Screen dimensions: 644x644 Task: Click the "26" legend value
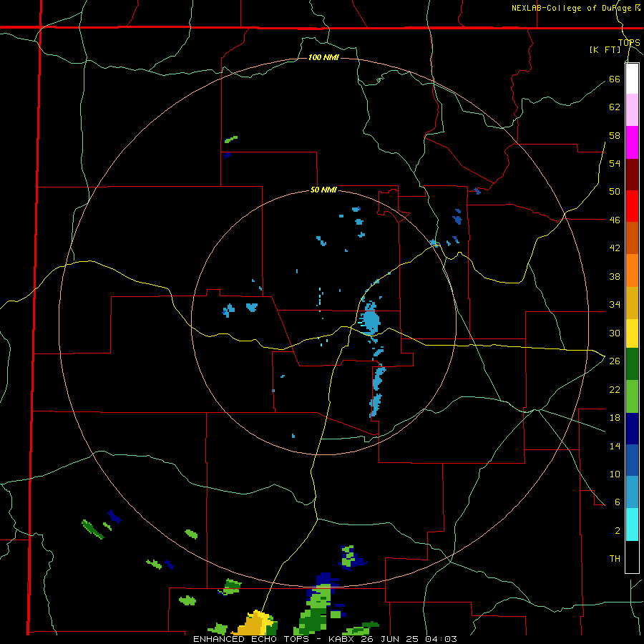(615, 361)
